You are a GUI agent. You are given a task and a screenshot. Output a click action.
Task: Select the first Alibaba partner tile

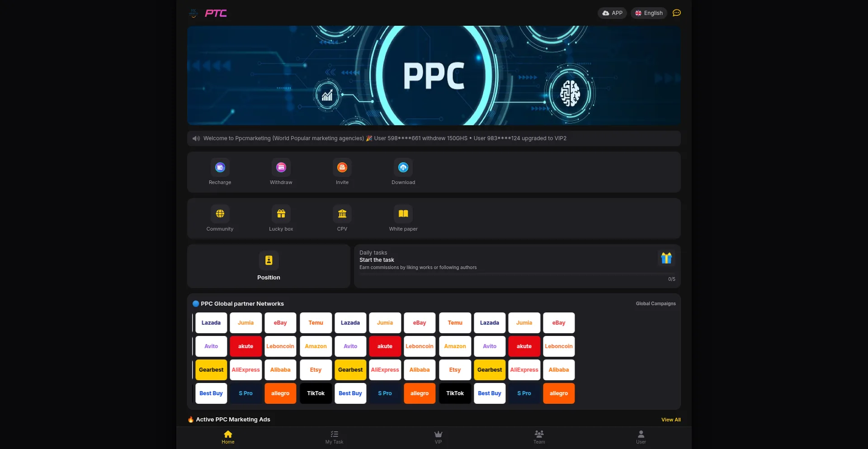click(280, 370)
